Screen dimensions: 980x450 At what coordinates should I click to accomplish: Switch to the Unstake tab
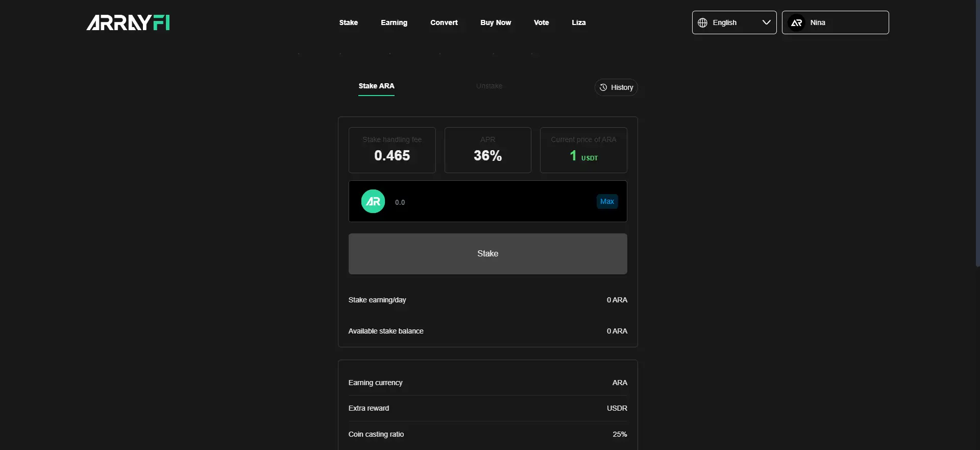coord(489,86)
